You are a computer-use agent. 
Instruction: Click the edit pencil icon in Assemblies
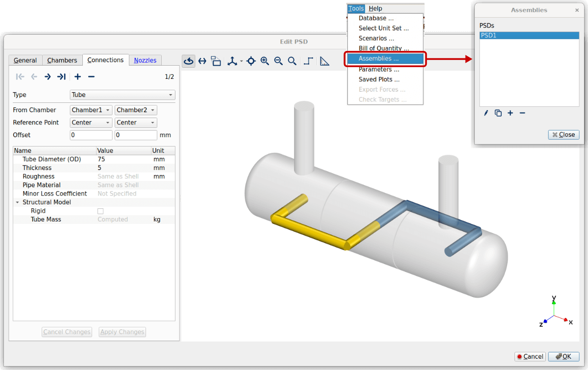(x=486, y=113)
